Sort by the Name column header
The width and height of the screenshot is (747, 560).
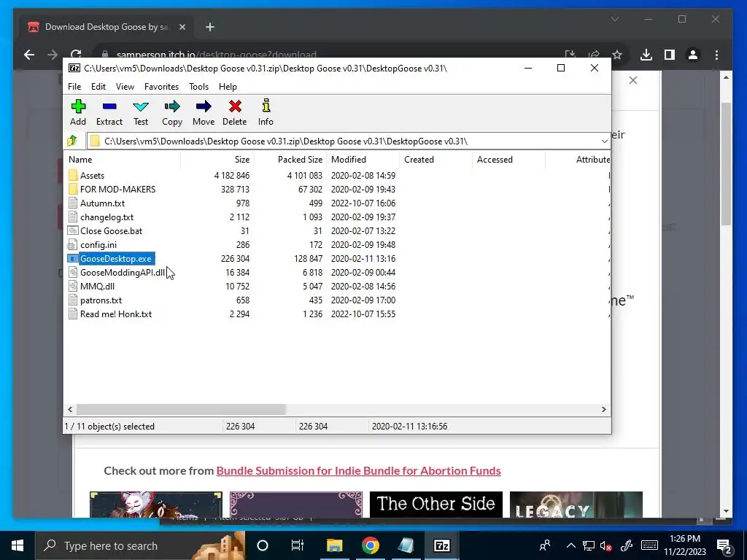[x=122, y=160]
